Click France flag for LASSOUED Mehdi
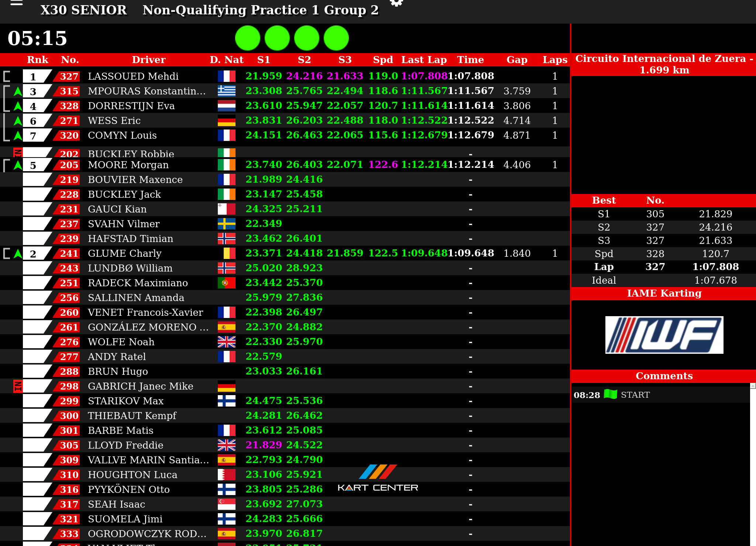 (227, 76)
